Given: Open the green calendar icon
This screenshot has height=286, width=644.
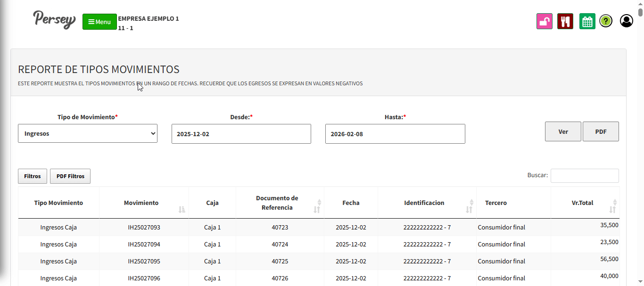Looking at the screenshot, I should 587,21.
